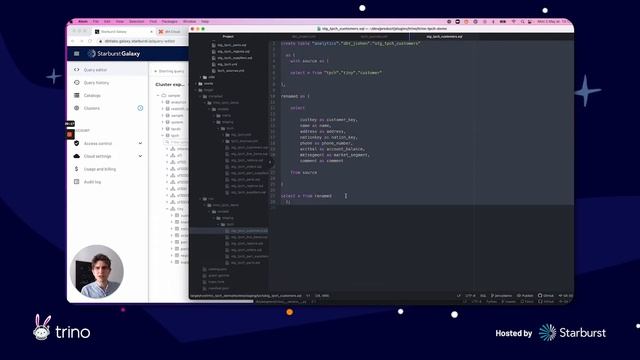Click the Access control shield icon
Screen dimensions: 640x360
pyautogui.click(x=76, y=143)
